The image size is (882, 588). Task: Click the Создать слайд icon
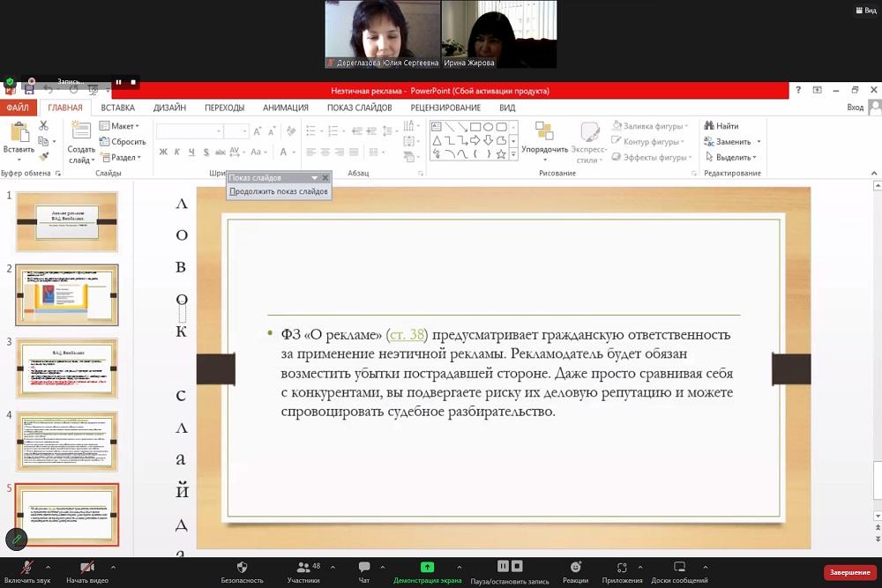tap(81, 133)
